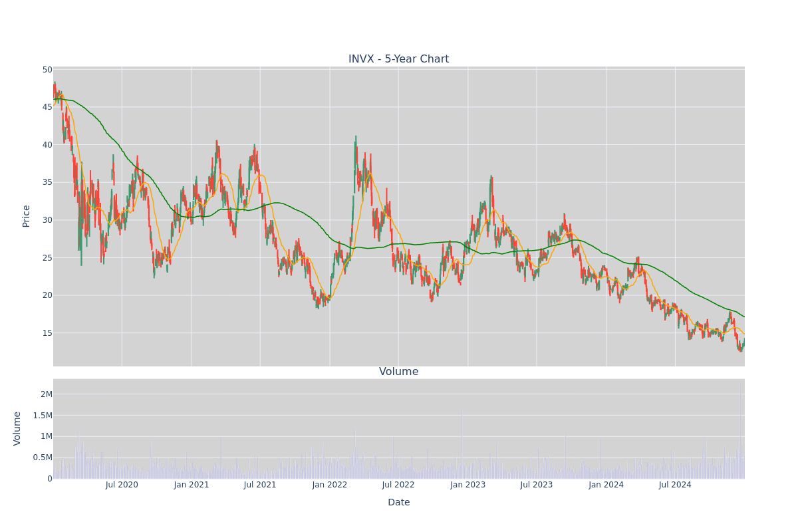Select the price tick label "45"
This screenshot has height=532, width=798.
coord(47,107)
